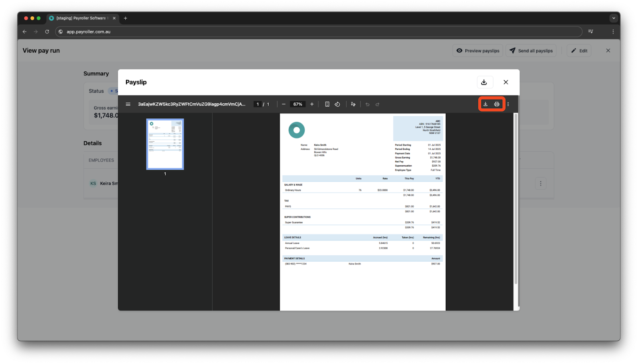
Task: Toggle the PDF viewer sidebar menu
Action: tap(128, 104)
